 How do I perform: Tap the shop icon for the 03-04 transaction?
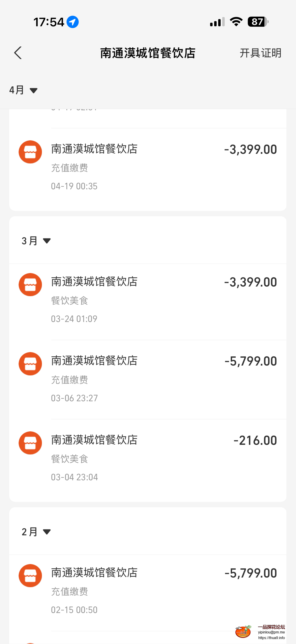pyautogui.click(x=30, y=443)
